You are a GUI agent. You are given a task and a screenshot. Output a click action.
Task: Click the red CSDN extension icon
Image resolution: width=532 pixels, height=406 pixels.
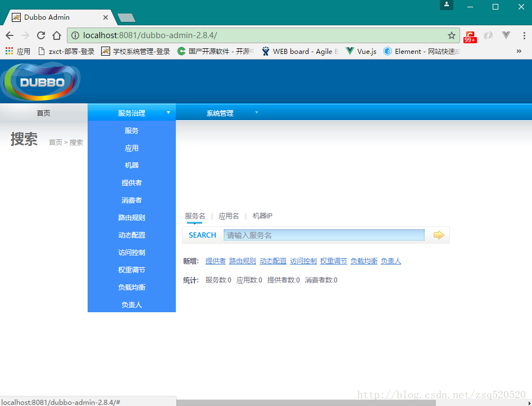[x=470, y=35]
